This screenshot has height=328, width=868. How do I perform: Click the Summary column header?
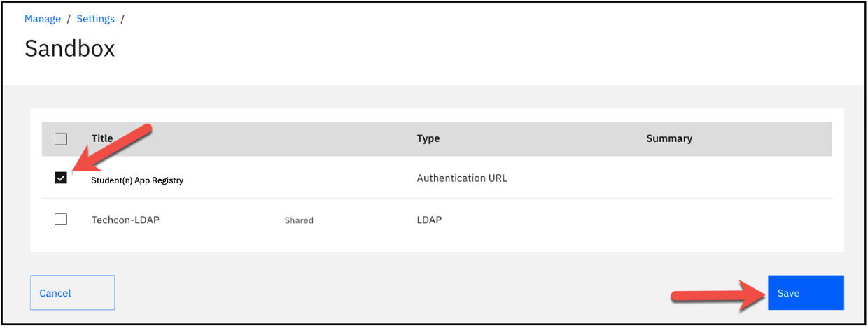coord(668,138)
